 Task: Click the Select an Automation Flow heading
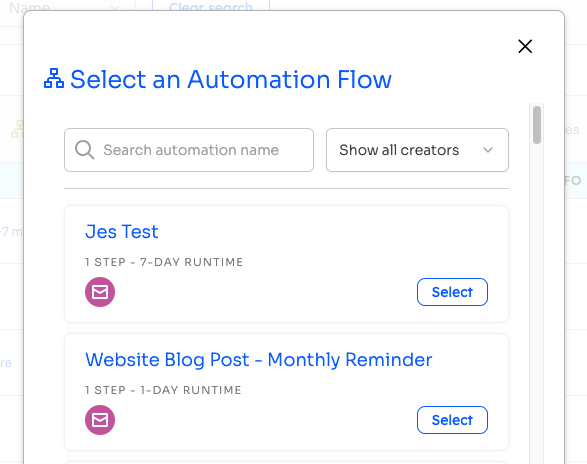[x=231, y=79]
